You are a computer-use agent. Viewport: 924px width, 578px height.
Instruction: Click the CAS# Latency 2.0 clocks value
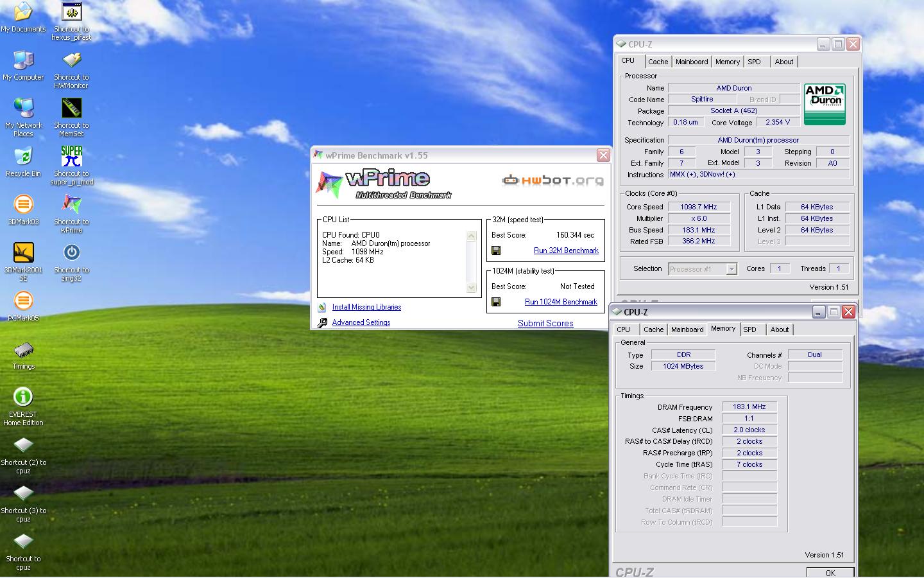tap(749, 430)
